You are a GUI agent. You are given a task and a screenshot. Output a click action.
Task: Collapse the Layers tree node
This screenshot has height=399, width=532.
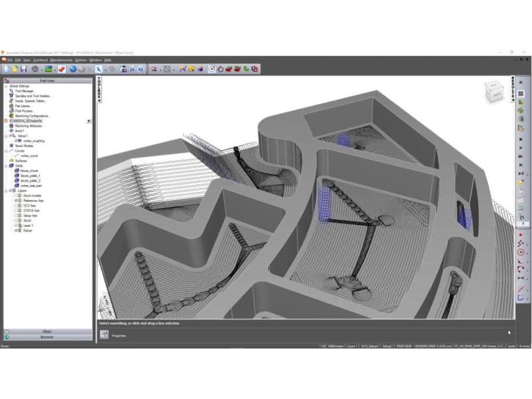tap(6, 190)
